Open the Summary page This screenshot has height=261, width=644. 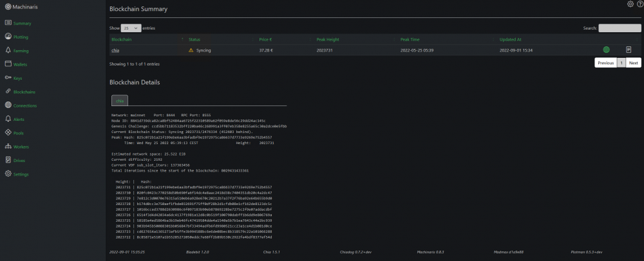[22, 23]
